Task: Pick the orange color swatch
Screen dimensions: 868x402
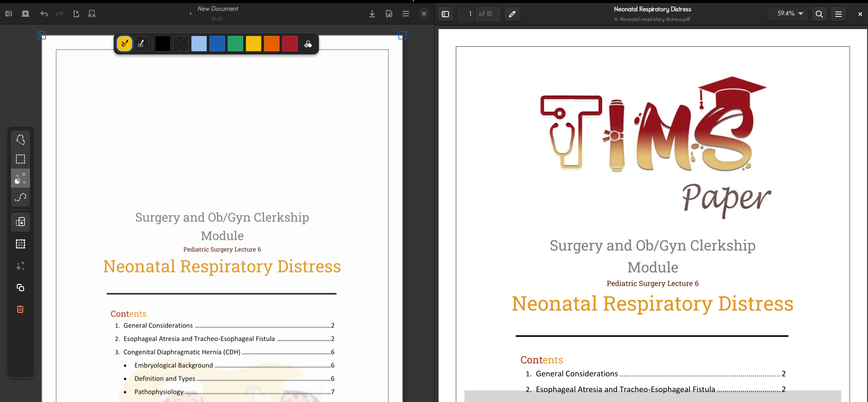Action: coord(272,44)
